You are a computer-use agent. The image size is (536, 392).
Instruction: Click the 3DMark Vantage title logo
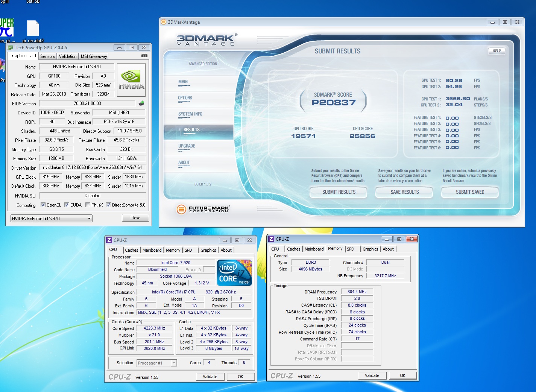click(x=207, y=40)
